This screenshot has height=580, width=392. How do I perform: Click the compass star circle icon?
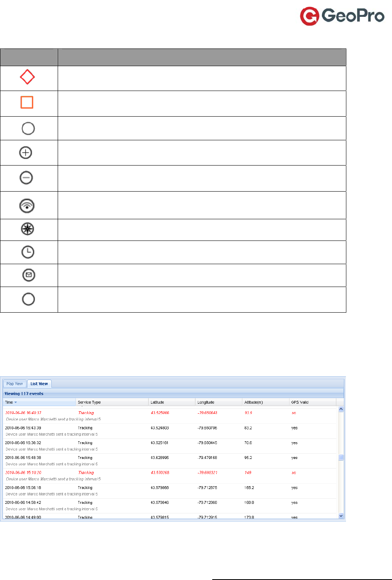click(x=27, y=229)
